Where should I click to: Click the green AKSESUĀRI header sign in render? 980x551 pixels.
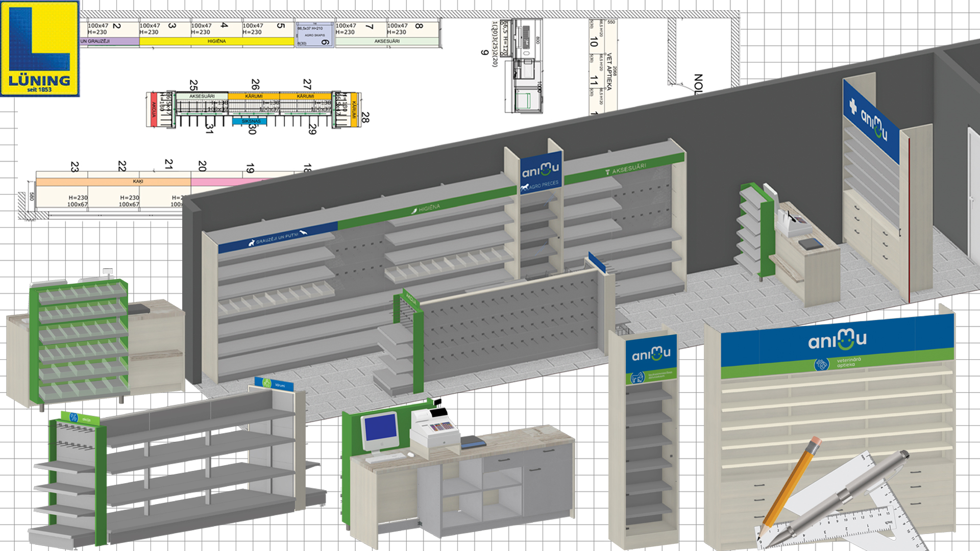(624, 168)
